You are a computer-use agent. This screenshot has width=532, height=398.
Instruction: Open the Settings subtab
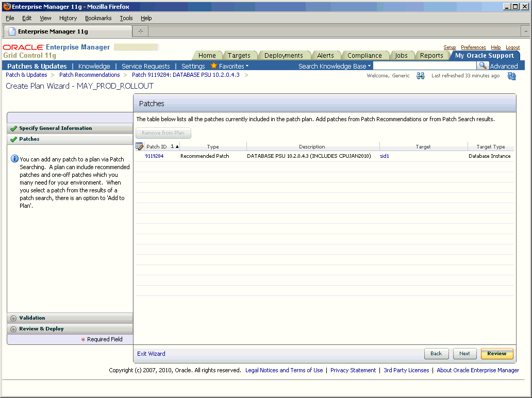click(193, 66)
